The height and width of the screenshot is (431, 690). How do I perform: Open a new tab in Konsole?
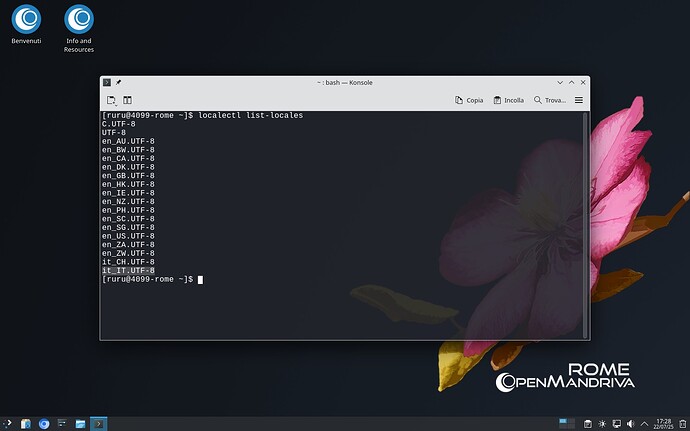coord(112,100)
